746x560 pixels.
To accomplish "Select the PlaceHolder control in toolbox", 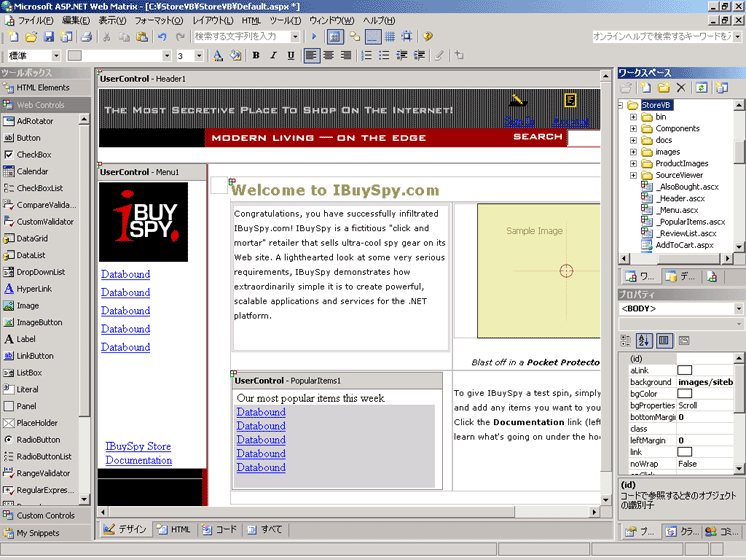I will pos(37,423).
